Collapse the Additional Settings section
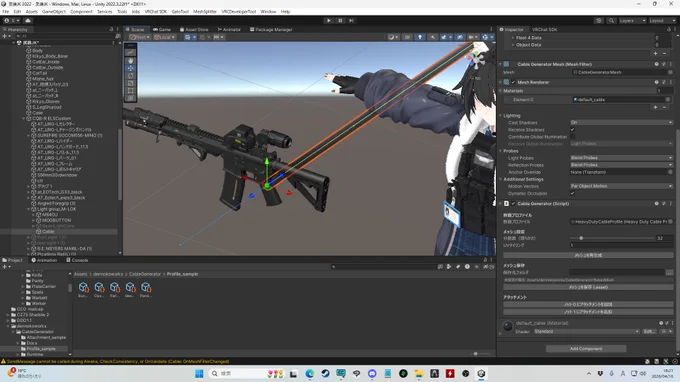The height and width of the screenshot is (382, 680). pos(500,179)
